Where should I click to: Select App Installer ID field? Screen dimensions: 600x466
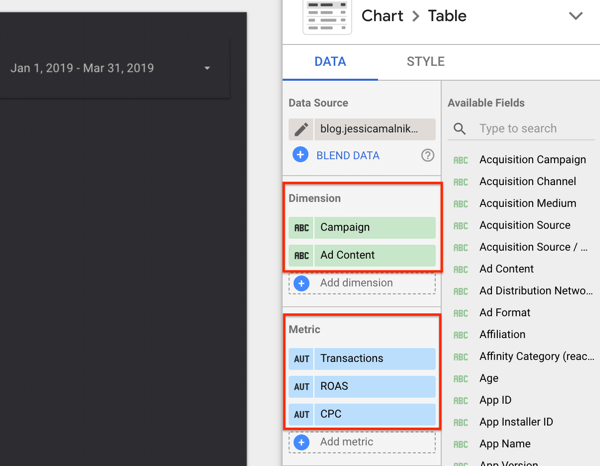click(x=516, y=422)
